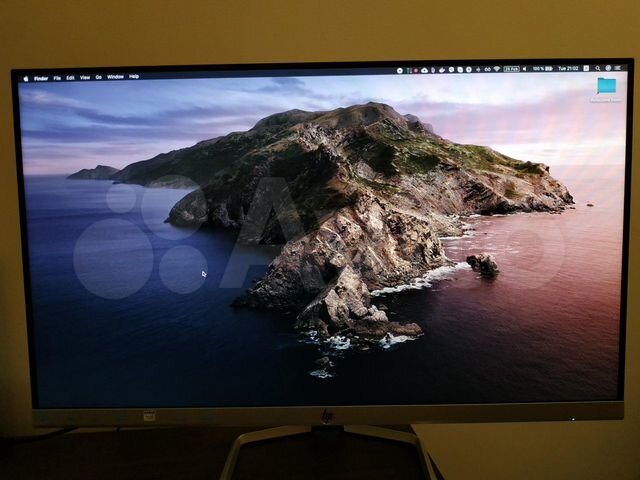This screenshot has height=480, width=640.
Task: Select the blue folder on desktop
Action: [605, 86]
